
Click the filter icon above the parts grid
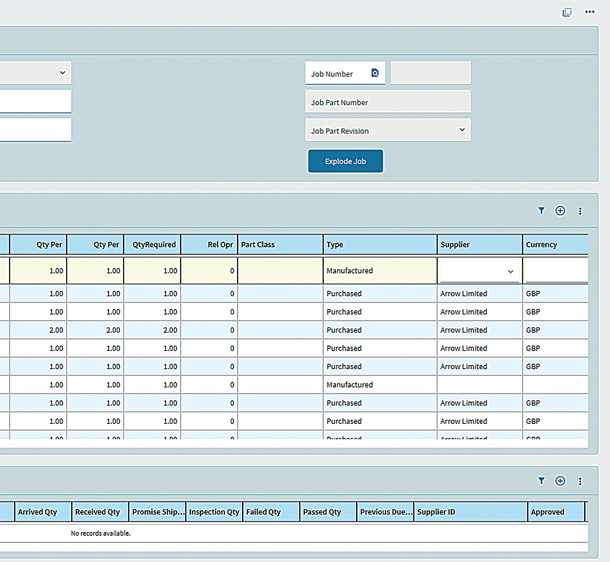tap(541, 211)
